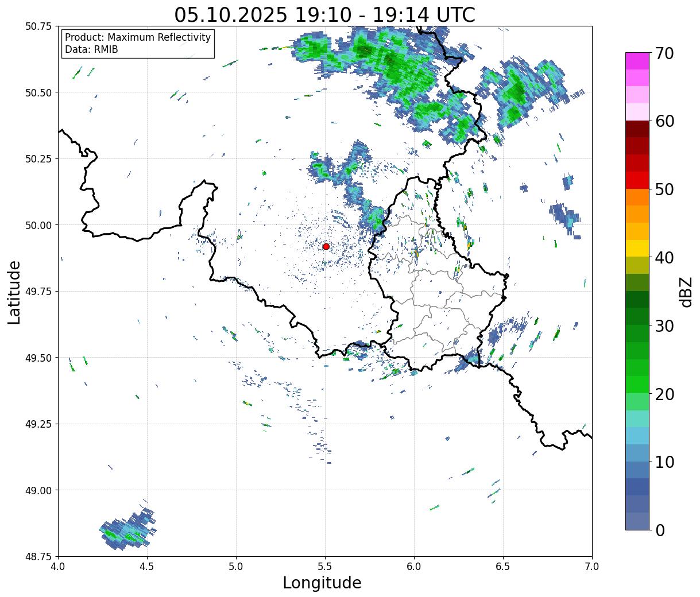The width and height of the screenshot is (700, 597).
Task: Click the longitude tick label '7.0'
Action: 592,567
